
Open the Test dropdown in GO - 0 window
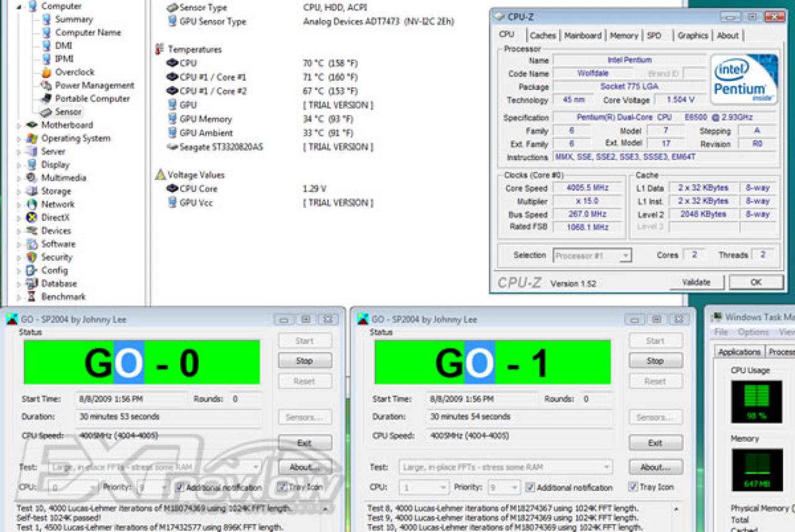coord(255,467)
